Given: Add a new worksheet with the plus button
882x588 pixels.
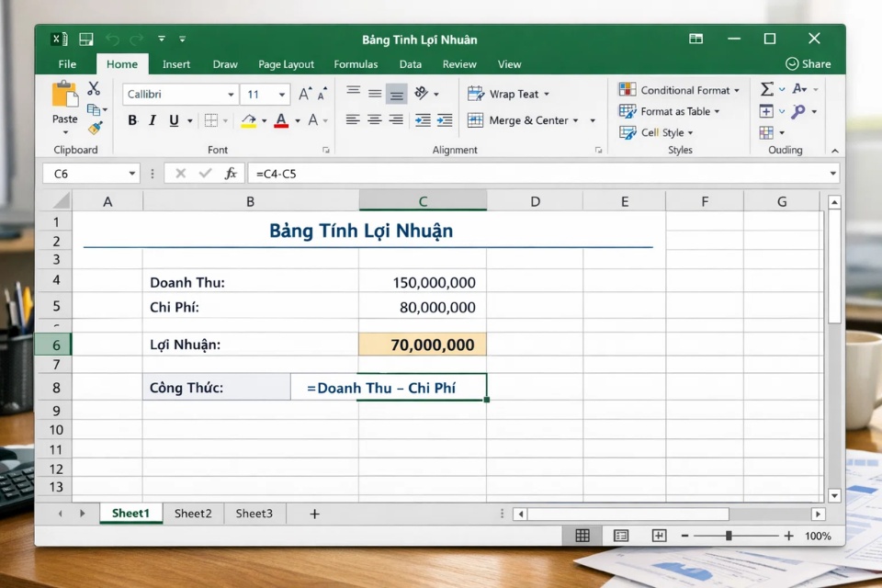Looking at the screenshot, I should pos(312,514).
